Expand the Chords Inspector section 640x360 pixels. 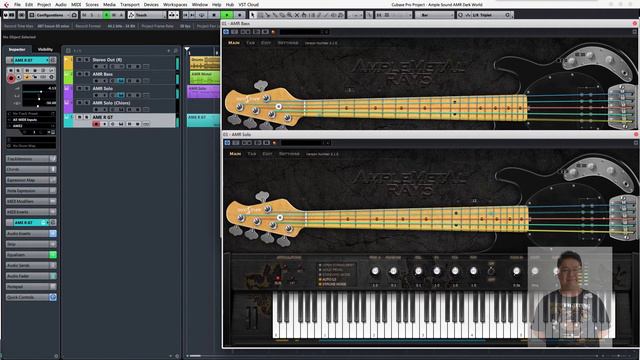pyautogui.click(x=31, y=169)
